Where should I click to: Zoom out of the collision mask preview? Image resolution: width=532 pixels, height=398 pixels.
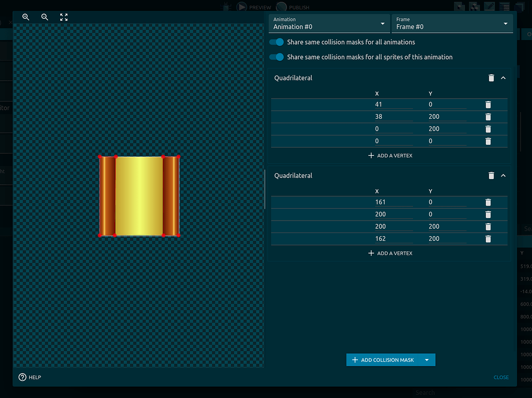45,17
